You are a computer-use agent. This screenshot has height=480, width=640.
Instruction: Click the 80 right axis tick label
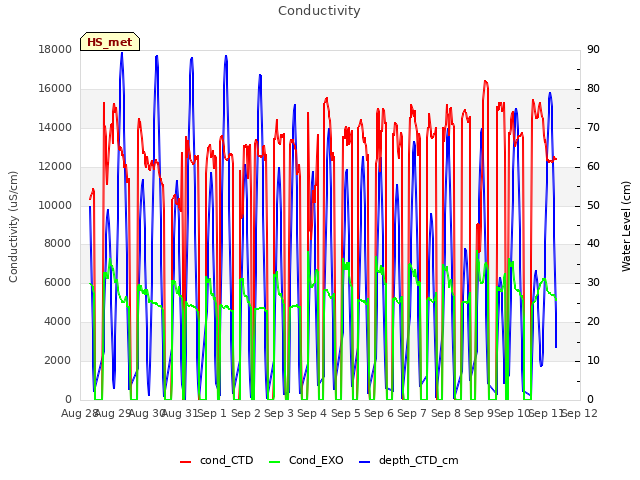pos(593,89)
